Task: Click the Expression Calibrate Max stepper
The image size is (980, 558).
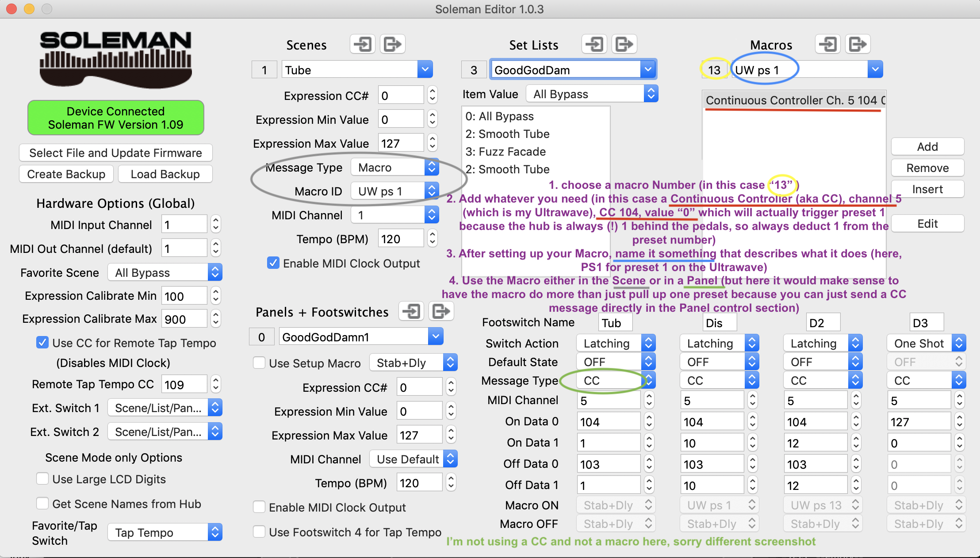Action: coord(215,319)
